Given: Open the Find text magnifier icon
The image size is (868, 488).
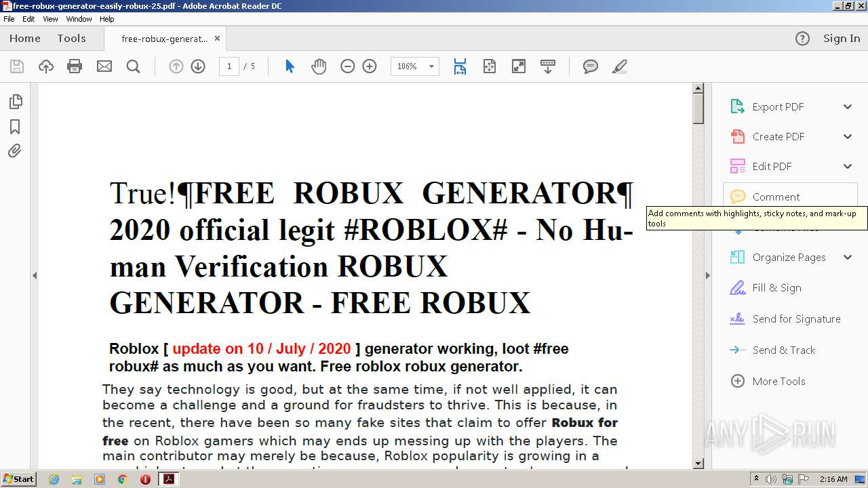Looking at the screenshot, I should (x=133, y=66).
